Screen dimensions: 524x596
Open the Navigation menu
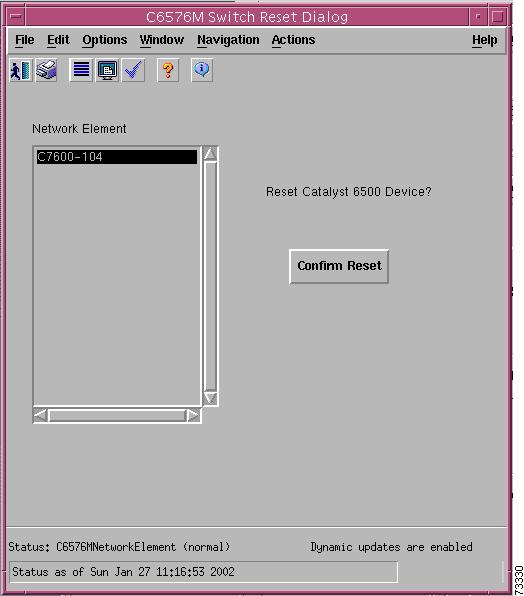pyautogui.click(x=228, y=40)
